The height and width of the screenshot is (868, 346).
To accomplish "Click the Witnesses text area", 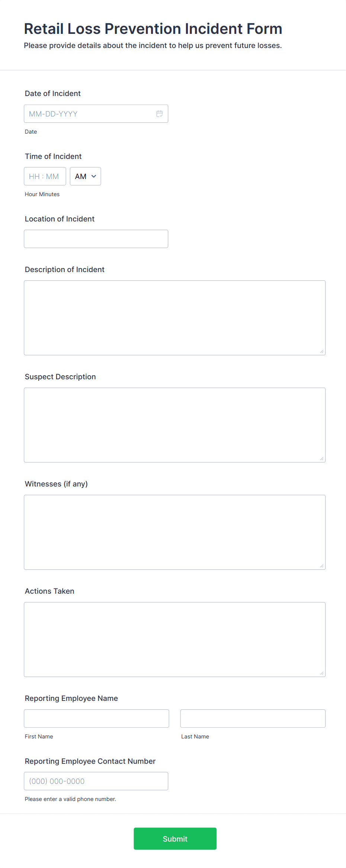I will (x=175, y=532).
